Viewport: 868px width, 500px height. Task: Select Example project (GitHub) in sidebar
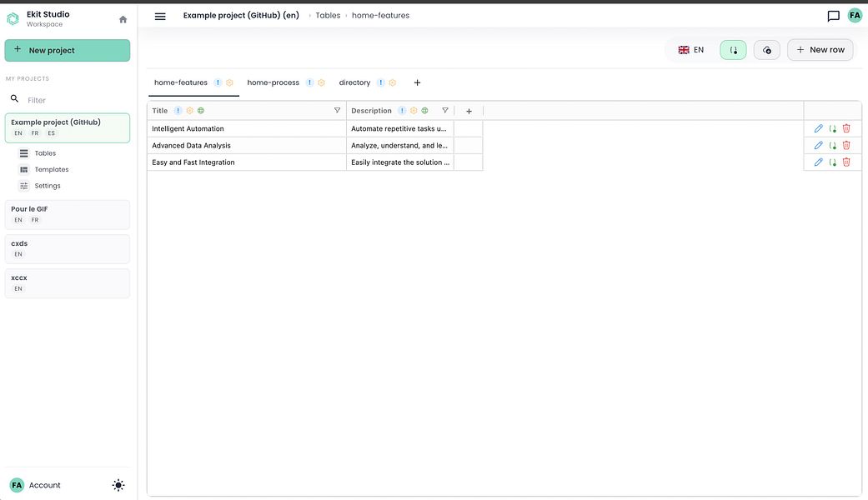68,127
